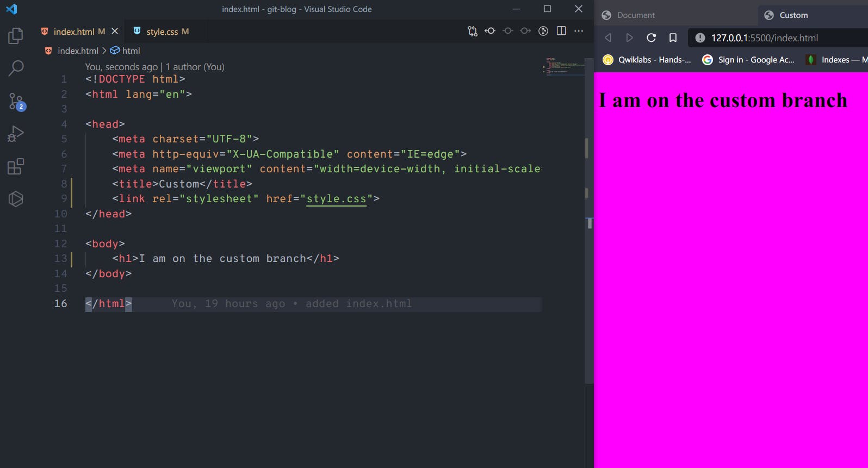The image size is (868, 468).
Task: Go to next revision icon in editor toolbar
Action: click(525, 31)
